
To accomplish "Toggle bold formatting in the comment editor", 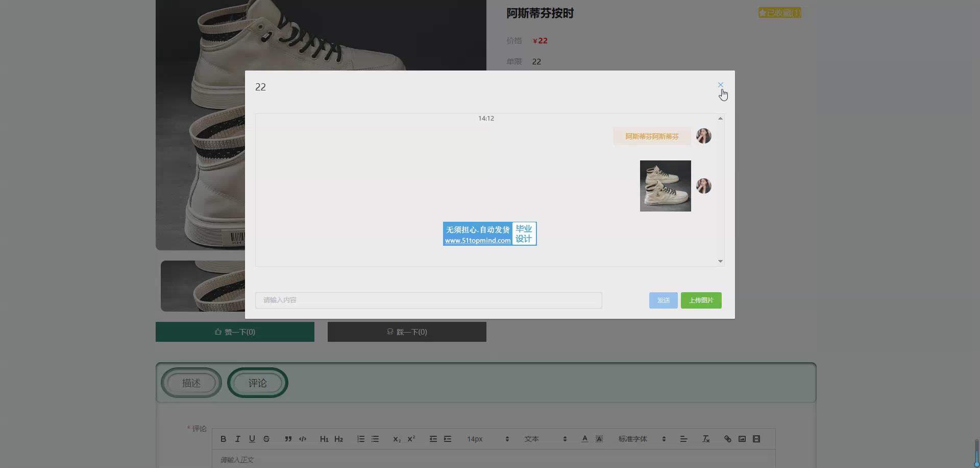I will [223, 439].
